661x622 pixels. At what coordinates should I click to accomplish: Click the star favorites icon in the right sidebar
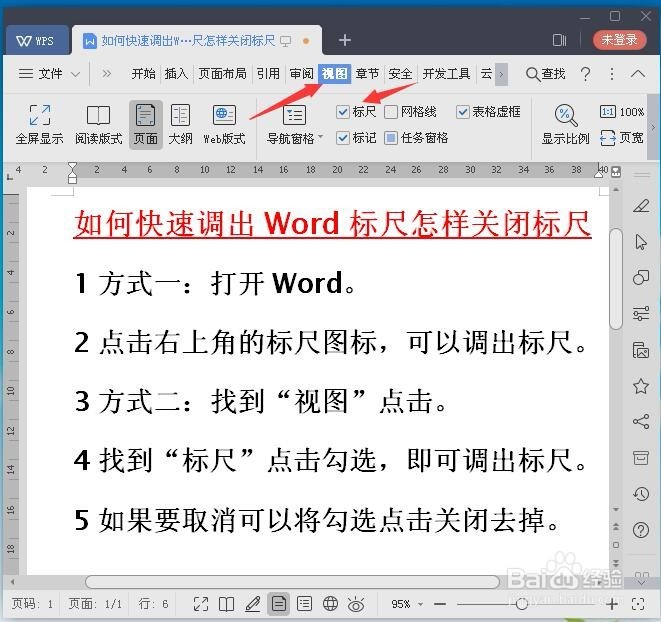tap(641, 386)
